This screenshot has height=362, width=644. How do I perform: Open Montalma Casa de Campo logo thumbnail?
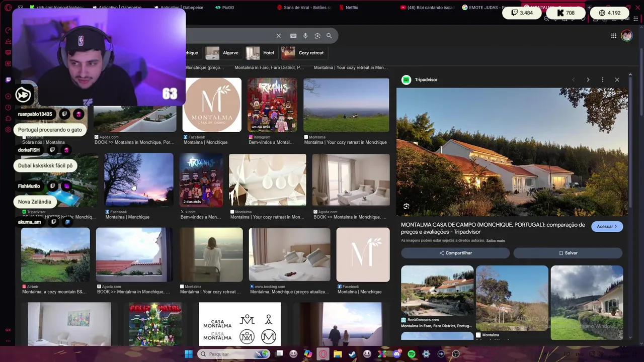click(212, 105)
